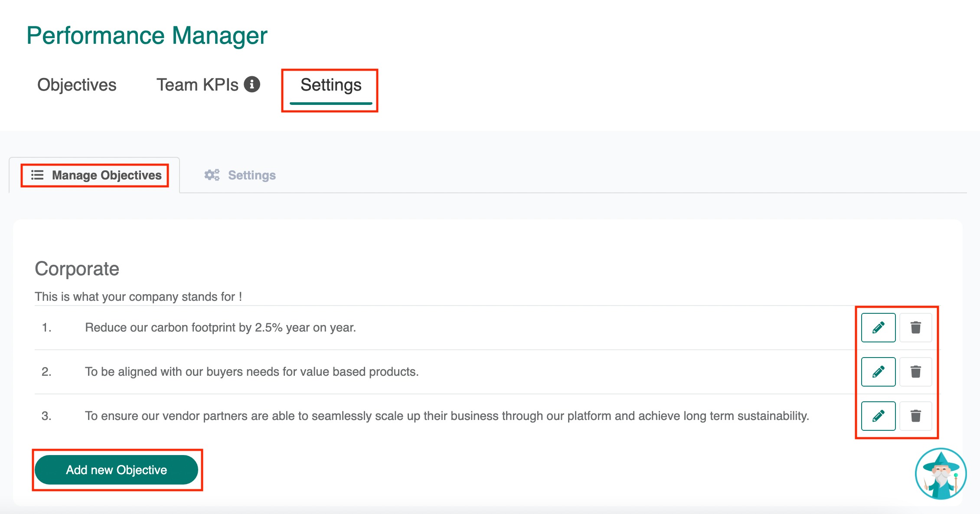Click the carbon footprint objective text

pyautogui.click(x=220, y=328)
